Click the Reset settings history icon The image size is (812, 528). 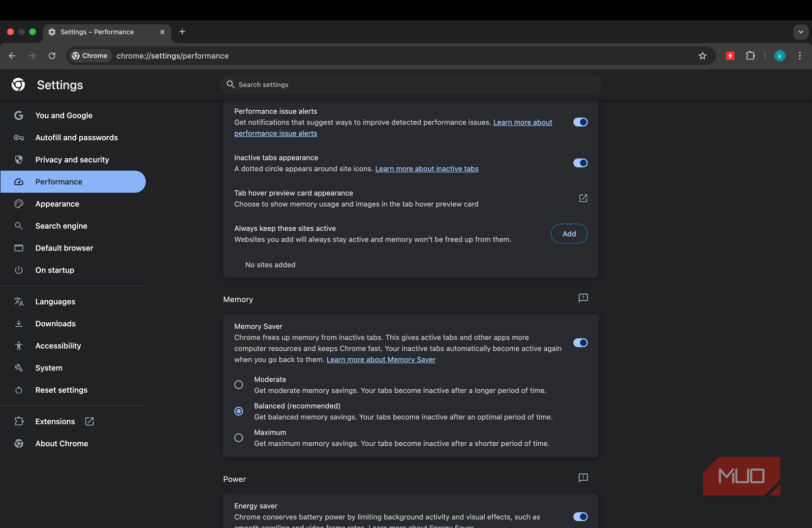click(19, 390)
